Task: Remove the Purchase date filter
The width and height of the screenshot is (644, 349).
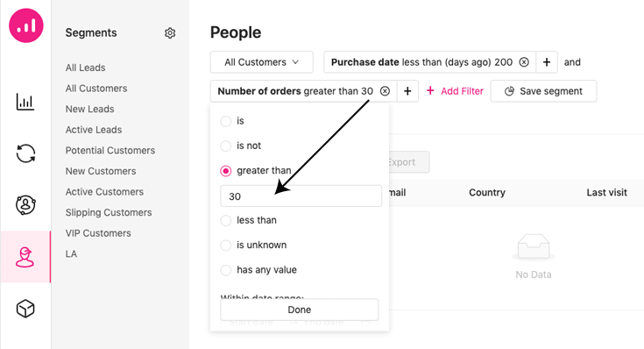Action: [x=524, y=62]
